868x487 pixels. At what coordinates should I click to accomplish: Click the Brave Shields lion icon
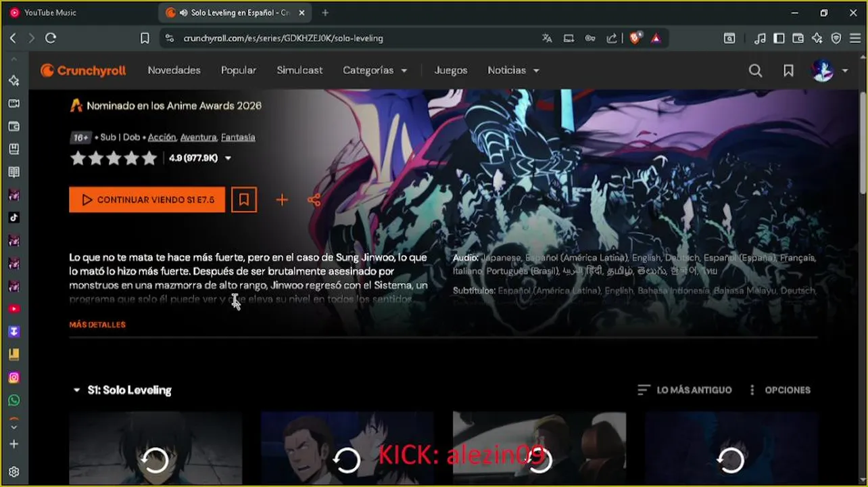[634, 39]
